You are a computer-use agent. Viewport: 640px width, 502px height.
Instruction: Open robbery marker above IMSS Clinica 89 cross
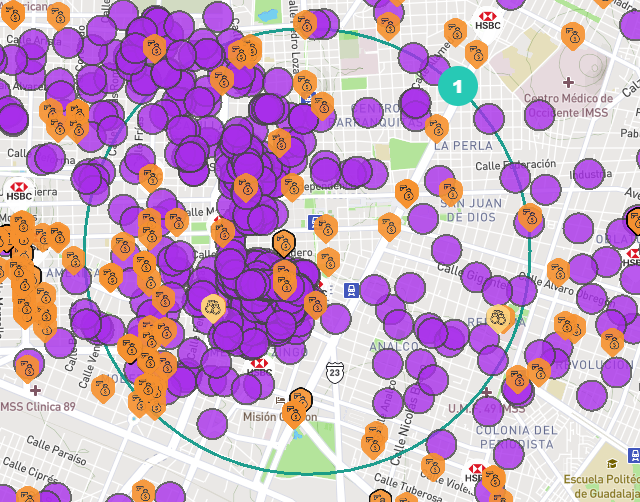[28, 369]
